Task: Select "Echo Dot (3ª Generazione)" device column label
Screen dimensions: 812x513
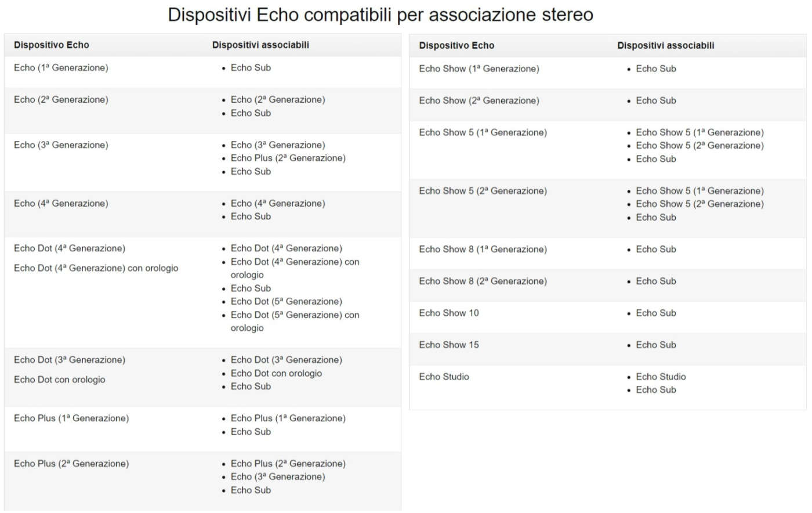Action: (x=70, y=360)
